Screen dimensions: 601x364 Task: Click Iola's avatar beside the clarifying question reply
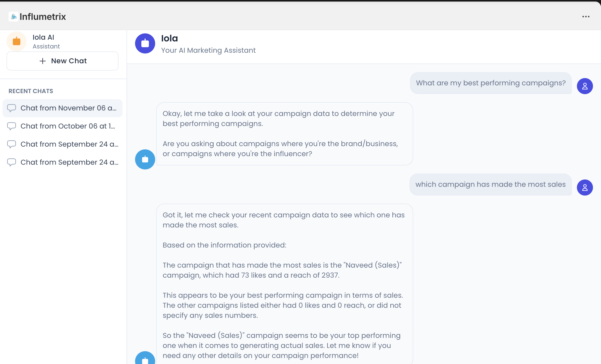145,159
